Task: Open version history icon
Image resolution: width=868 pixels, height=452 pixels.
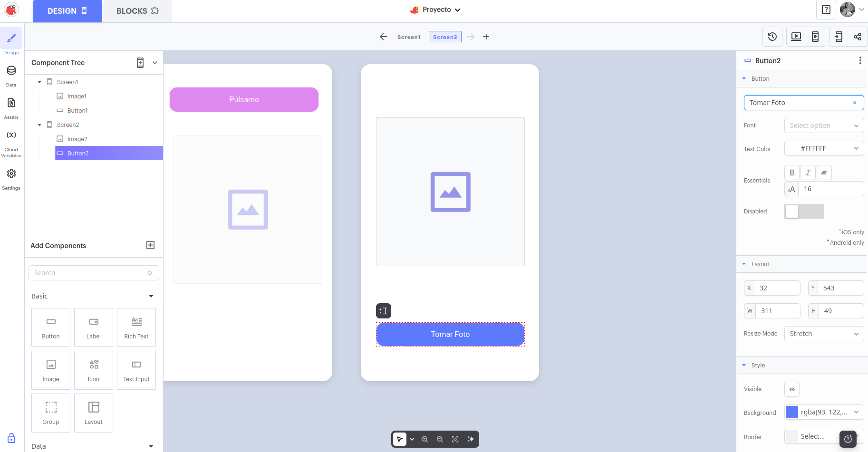Action: 772,37
